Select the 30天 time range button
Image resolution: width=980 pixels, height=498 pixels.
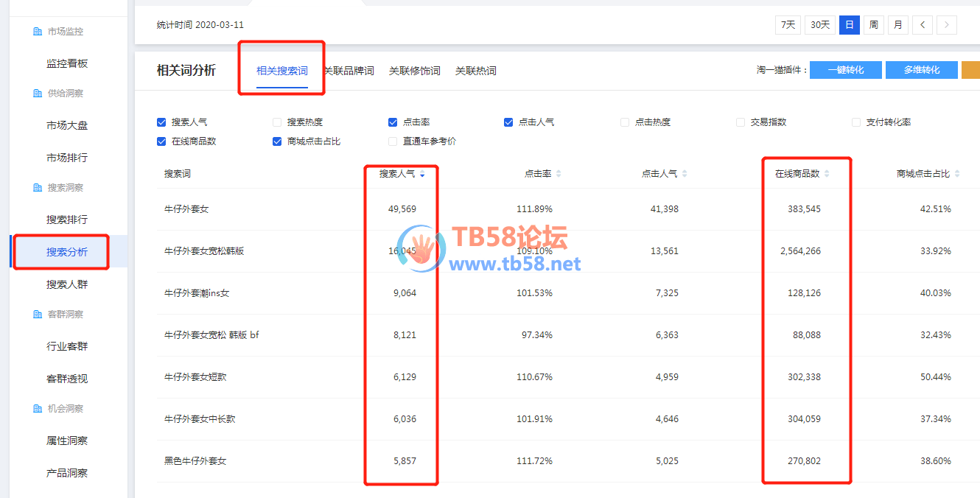[x=819, y=25]
